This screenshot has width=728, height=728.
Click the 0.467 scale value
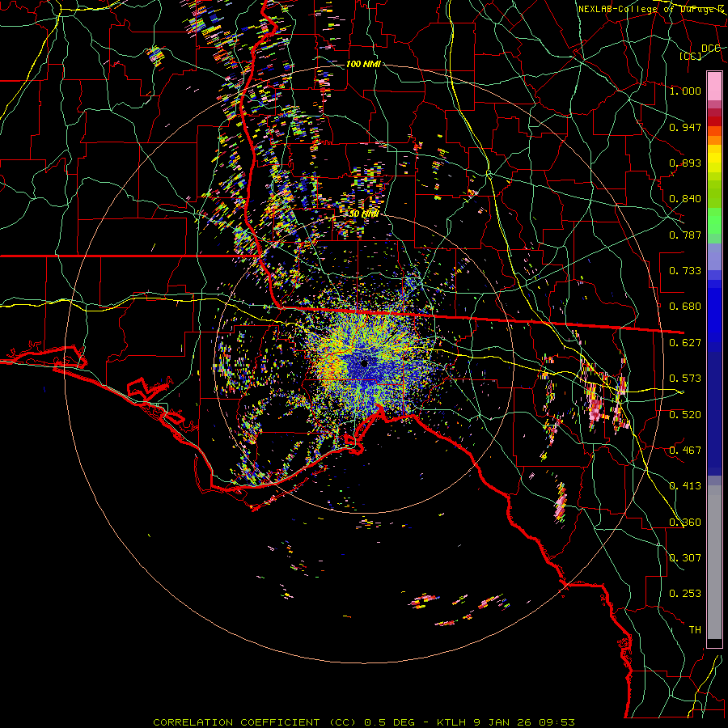coord(685,451)
